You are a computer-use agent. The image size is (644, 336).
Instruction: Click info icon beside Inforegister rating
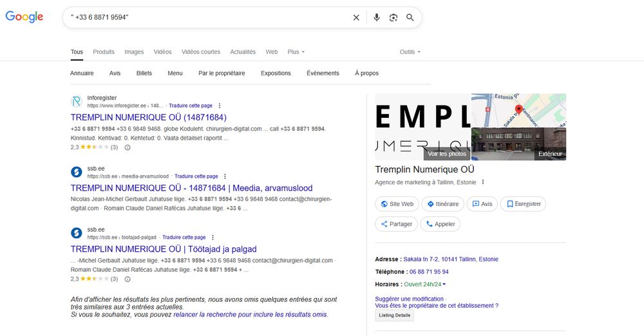click(x=128, y=147)
